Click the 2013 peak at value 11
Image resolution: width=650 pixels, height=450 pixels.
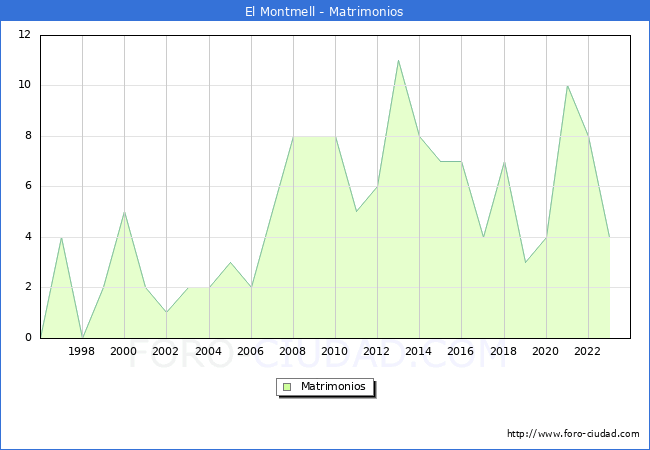click(x=398, y=60)
